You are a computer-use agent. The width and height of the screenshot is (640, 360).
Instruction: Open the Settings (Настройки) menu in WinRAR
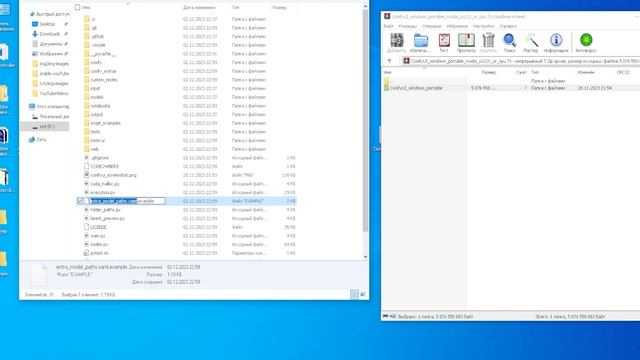484,26
